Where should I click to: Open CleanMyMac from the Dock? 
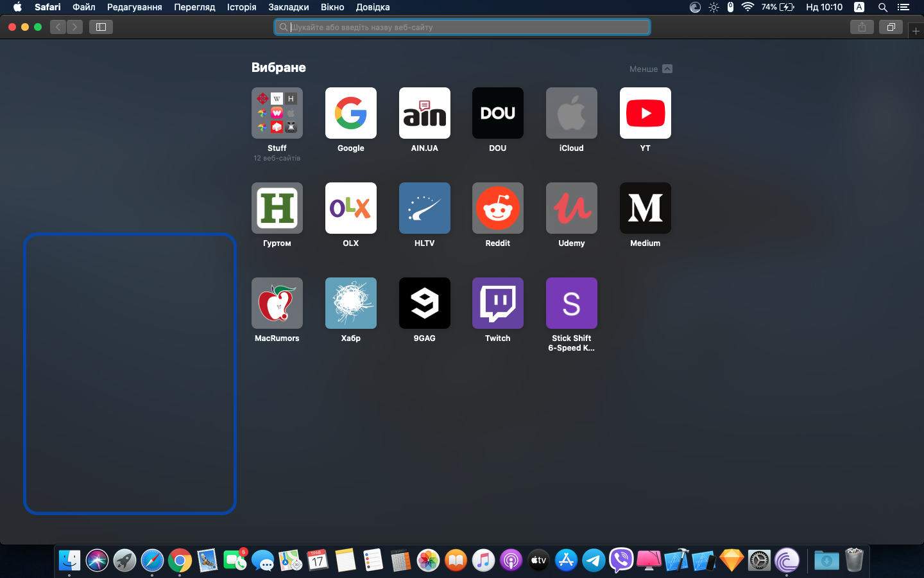[649, 561]
